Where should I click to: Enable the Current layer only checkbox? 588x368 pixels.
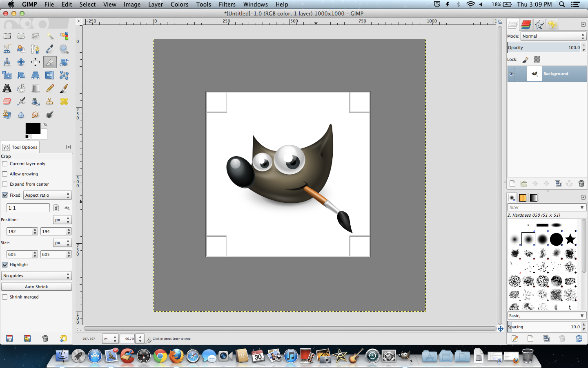point(5,164)
